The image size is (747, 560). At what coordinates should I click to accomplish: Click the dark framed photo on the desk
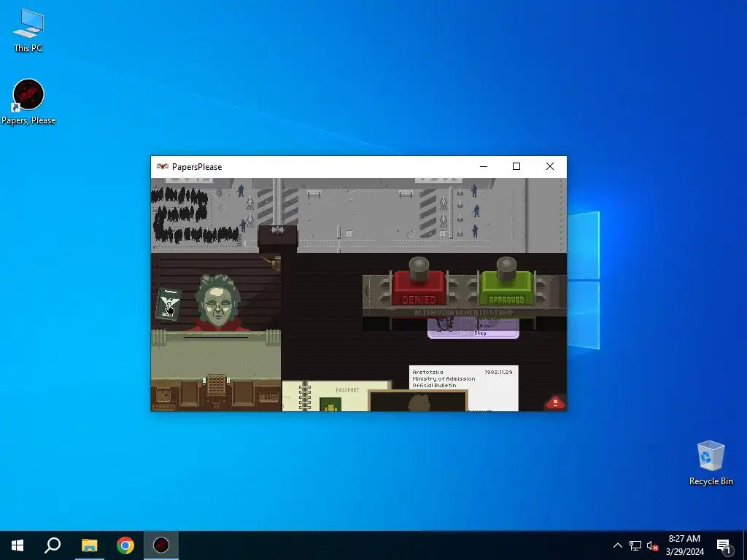418,400
